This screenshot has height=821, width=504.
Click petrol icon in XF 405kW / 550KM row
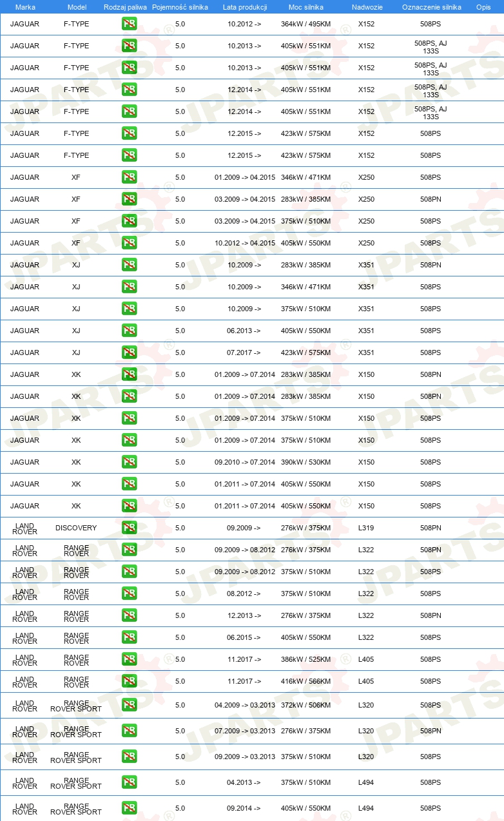129,243
